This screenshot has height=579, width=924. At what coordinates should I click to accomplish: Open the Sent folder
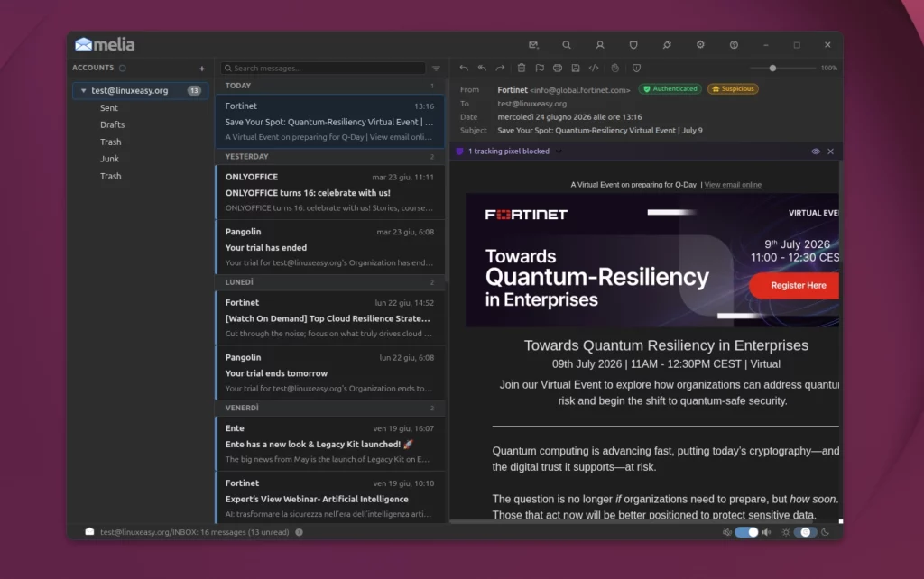point(108,108)
